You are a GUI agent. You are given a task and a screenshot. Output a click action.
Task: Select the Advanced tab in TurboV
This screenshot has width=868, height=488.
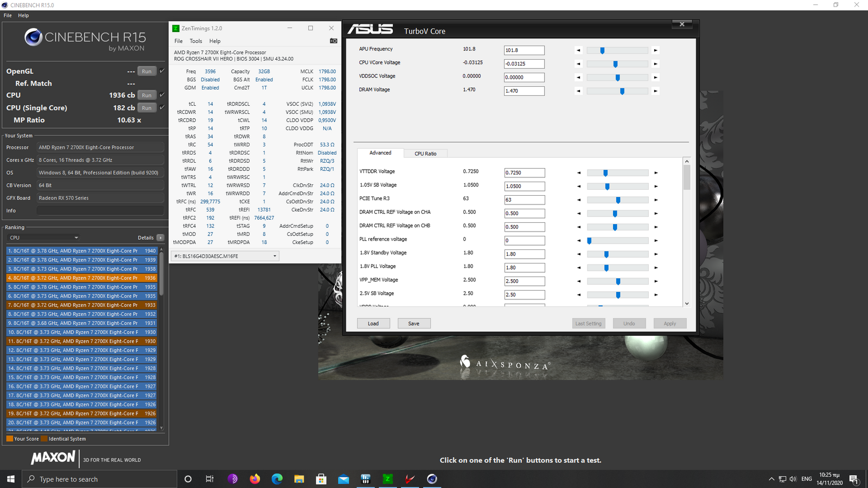point(380,153)
